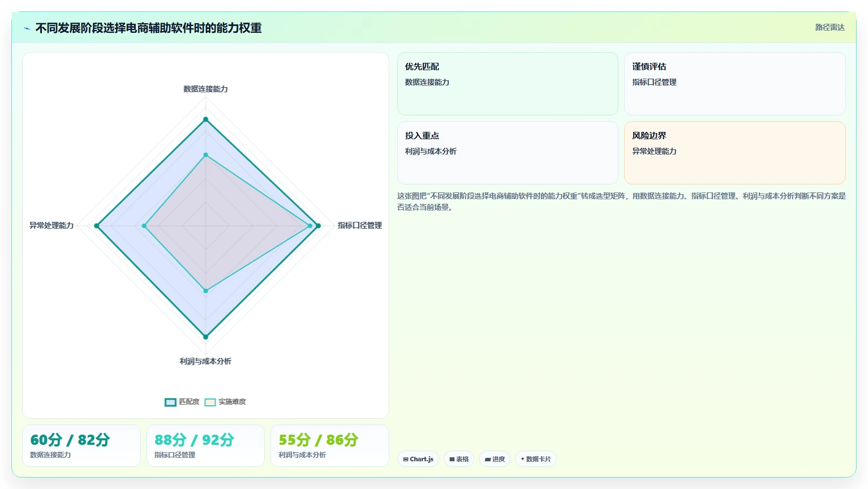The width and height of the screenshot is (868, 489).
Task: Click 实施难度 data point on 利润与成本分析 axis
Action: [x=205, y=291]
